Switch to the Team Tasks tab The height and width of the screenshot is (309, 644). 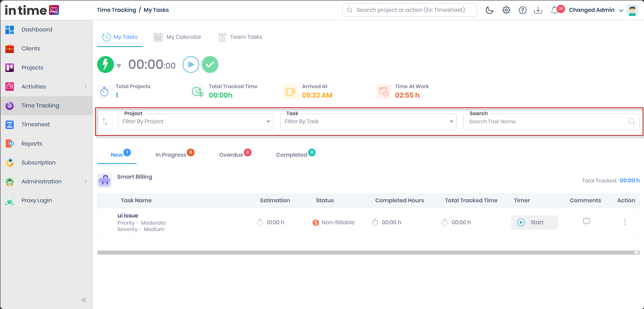pos(240,37)
